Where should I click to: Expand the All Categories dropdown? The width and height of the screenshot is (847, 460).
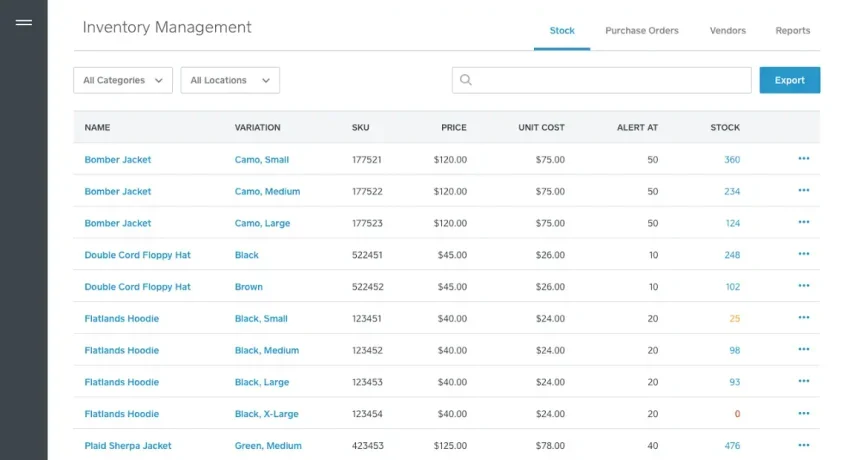123,80
